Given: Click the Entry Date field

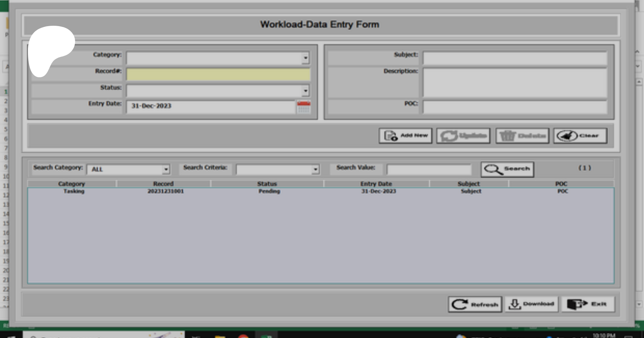Looking at the screenshot, I should 210,106.
